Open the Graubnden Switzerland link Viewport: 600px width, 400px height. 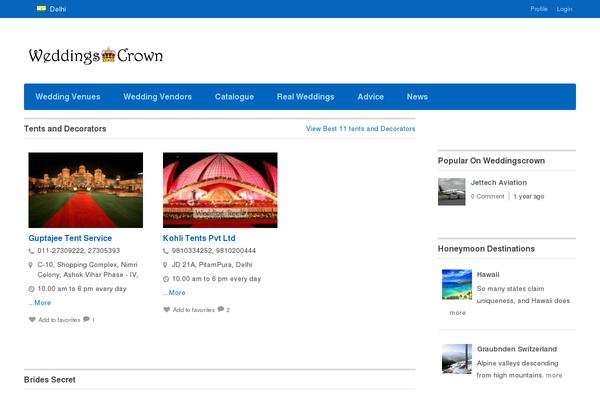tap(517, 349)
